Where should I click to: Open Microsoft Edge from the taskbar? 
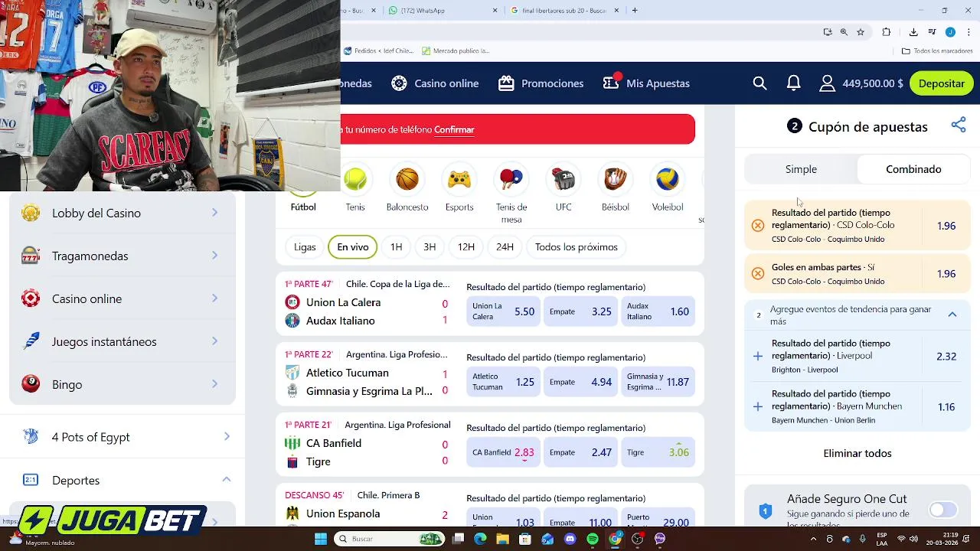pyautogui.click(x=480, y=539)
